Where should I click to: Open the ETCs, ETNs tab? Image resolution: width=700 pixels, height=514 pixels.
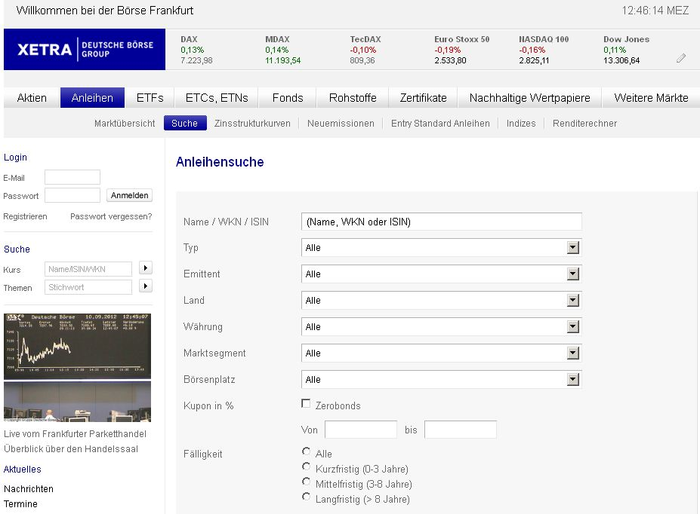(x=217, y=98)
